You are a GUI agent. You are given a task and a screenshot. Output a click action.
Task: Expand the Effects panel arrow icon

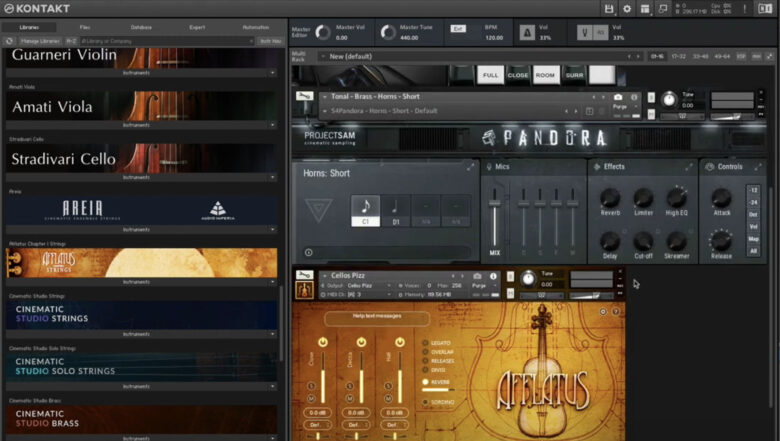click(x=688, y=168)
